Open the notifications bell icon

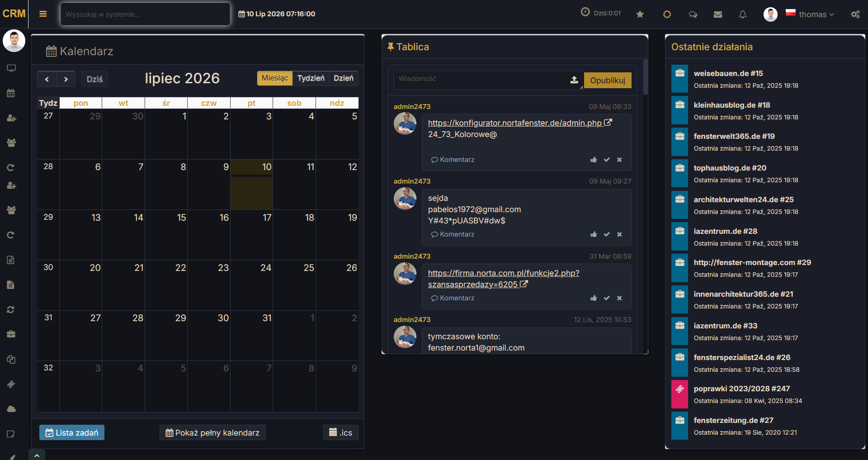[x=743, y=14]
